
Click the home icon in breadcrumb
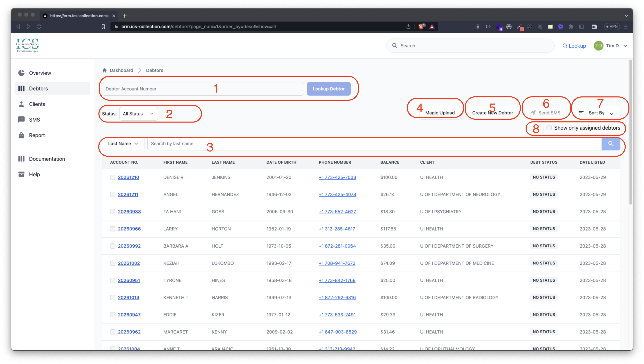(104, 70)
